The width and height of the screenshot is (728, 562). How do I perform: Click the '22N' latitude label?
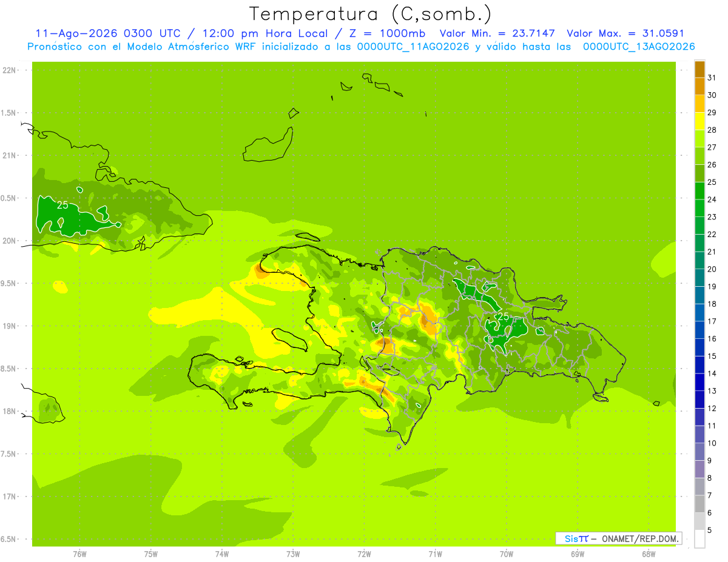coord(9,70)
